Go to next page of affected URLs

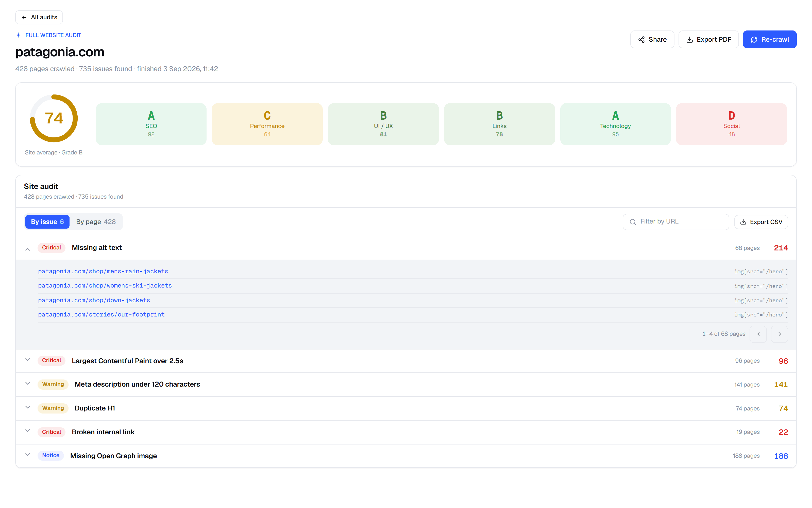[x=780, y=334]
